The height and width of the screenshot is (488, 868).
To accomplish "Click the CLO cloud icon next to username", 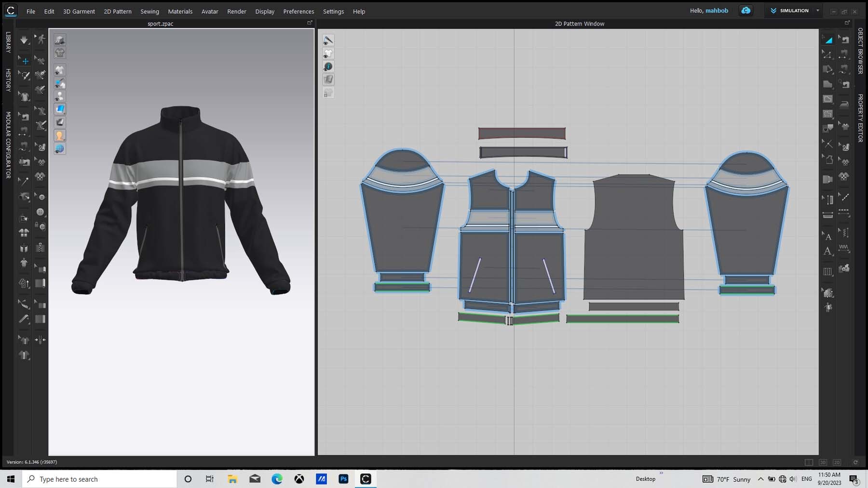I will tap(746, 11).
